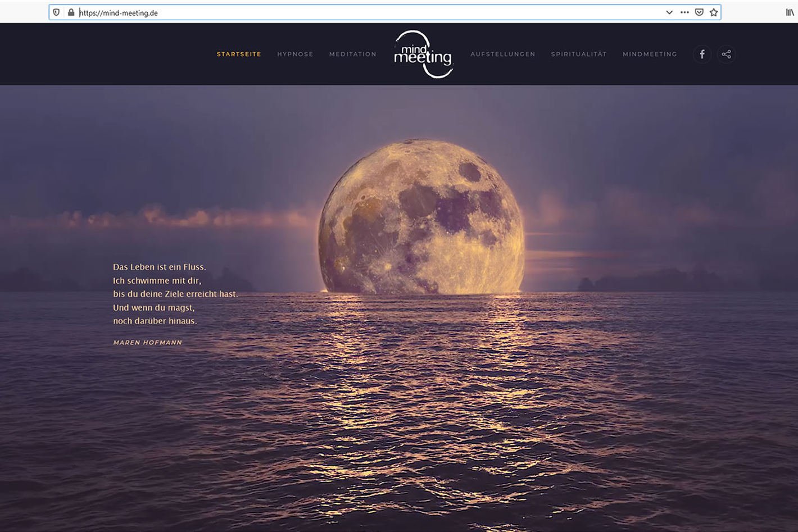Viewport: 798px width, 532px height.
Task: Click the full moon hero image
Action: (421, 216)
